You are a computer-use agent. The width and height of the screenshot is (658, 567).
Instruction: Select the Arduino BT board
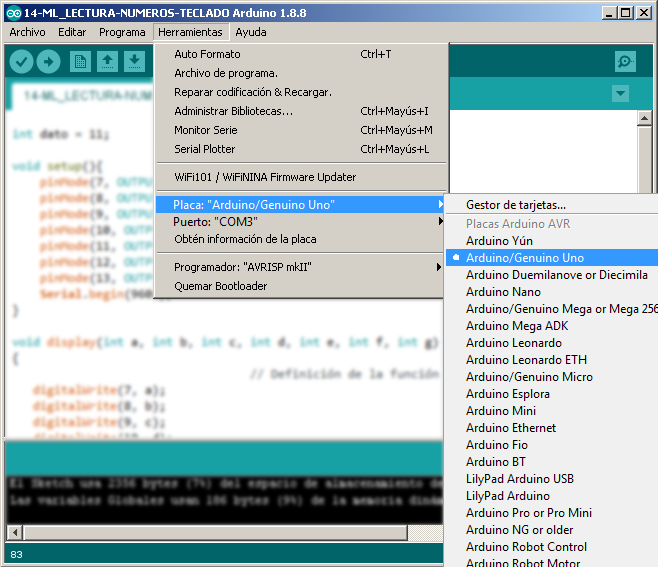pos(551,462)
